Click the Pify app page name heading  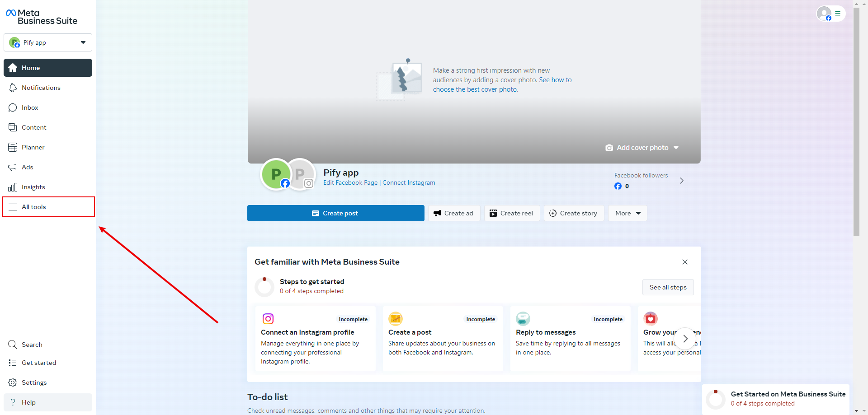click(341, 173)
